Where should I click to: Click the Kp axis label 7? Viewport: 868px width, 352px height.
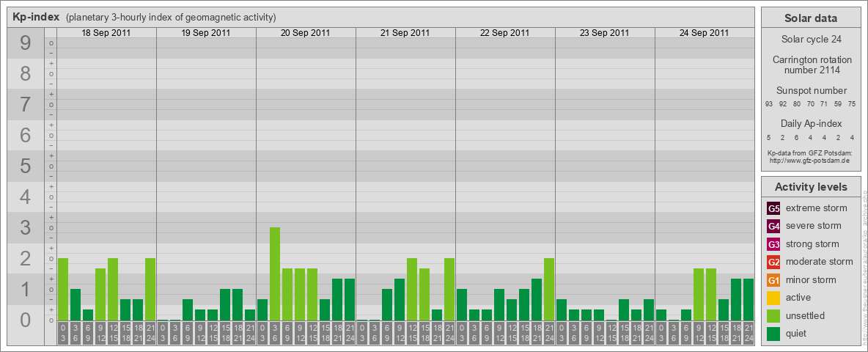pyautogui.click(x=26, y=105)
